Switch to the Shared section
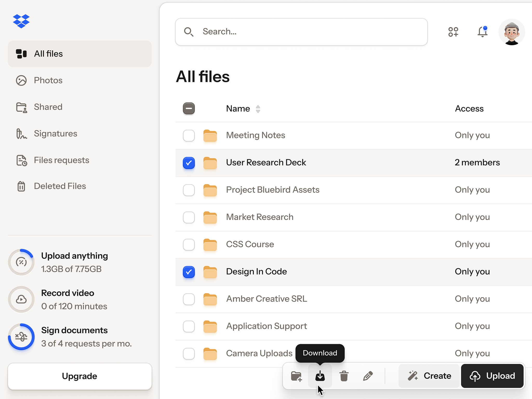The image size is (532, 399). click(48, 107)
